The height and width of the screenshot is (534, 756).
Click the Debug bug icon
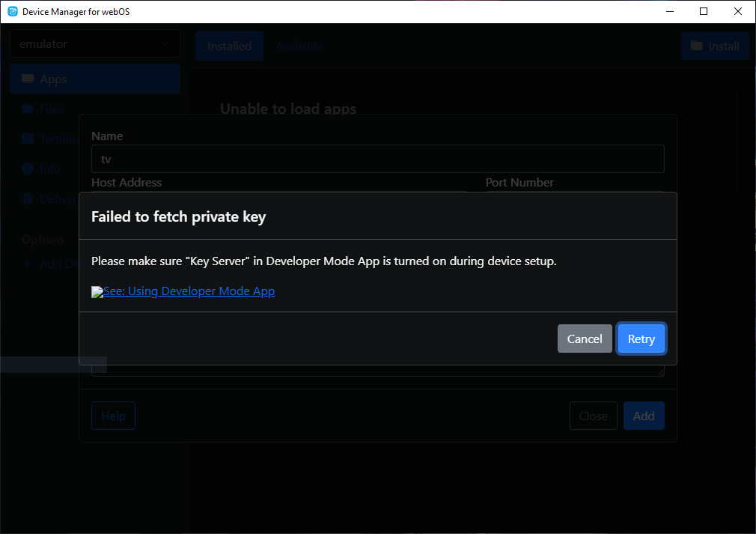click(28, 199)
